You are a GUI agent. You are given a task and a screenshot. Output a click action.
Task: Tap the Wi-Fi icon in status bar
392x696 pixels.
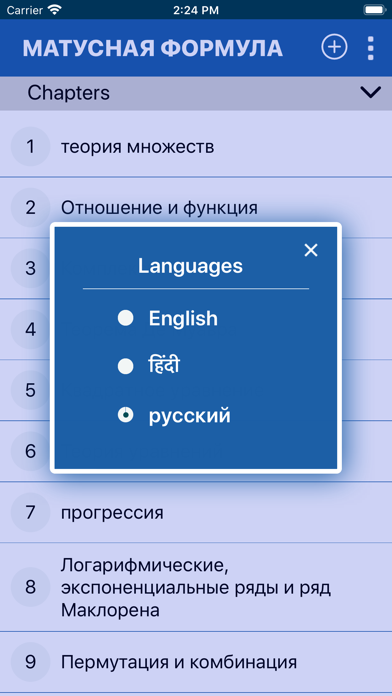point(55,10)
